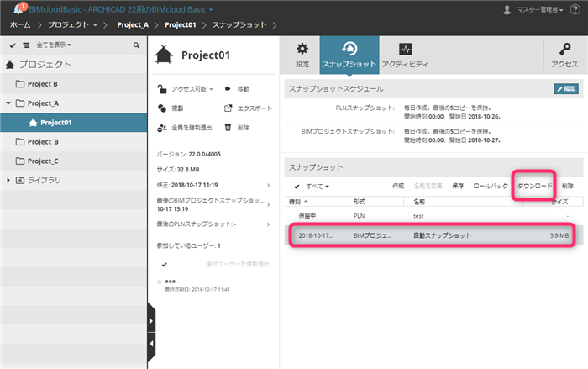
Task: Expand last PLN snapshot chevron
Action: click(269, 224)
